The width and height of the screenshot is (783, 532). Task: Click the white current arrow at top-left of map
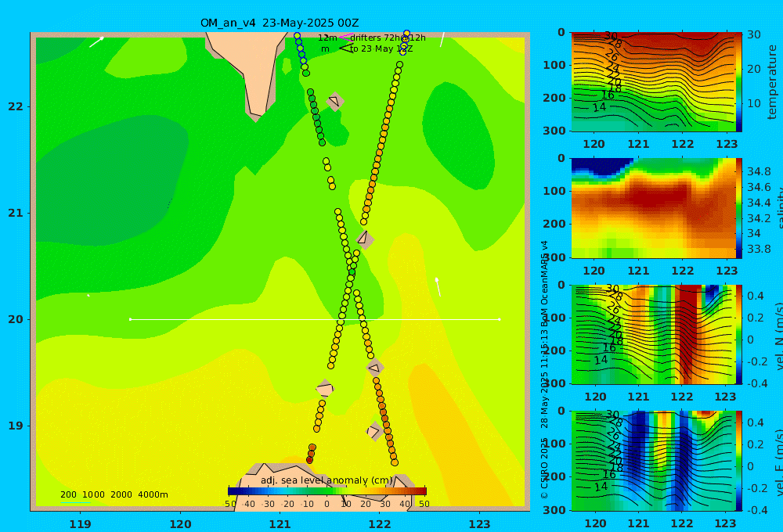point(96,42)
